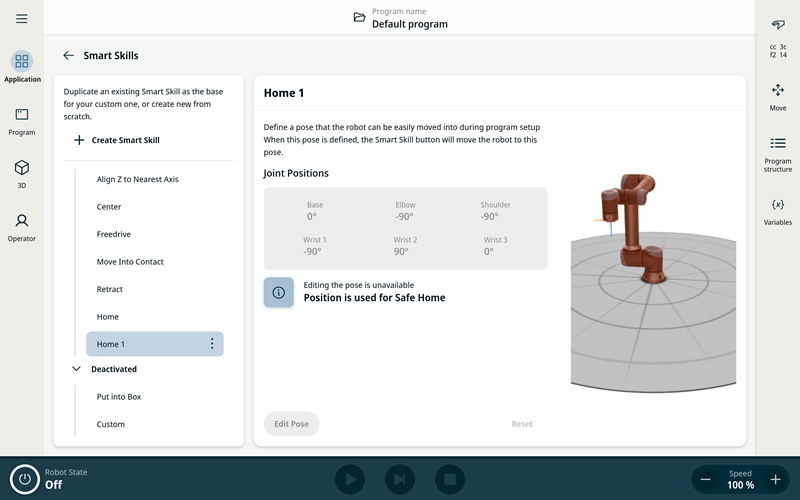Switch to the Program view
800x500 pixels.
coord(22,121)
